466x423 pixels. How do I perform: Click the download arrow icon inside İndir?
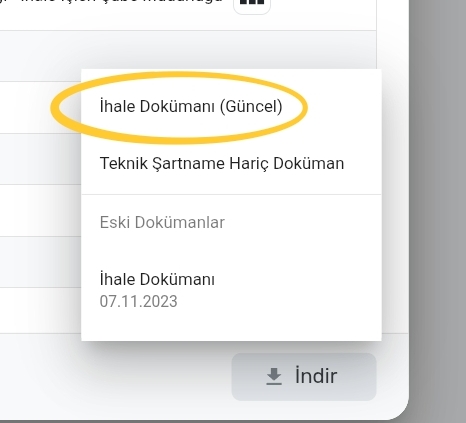[274, 377]
